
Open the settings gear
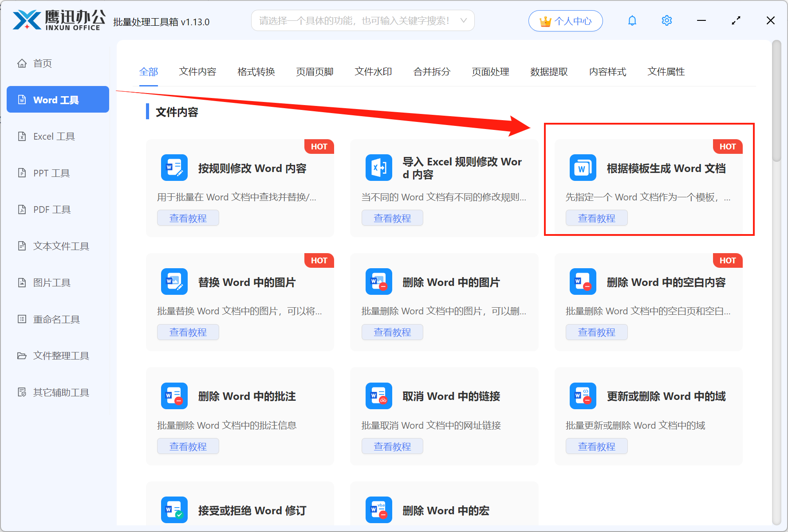[666, 20]
